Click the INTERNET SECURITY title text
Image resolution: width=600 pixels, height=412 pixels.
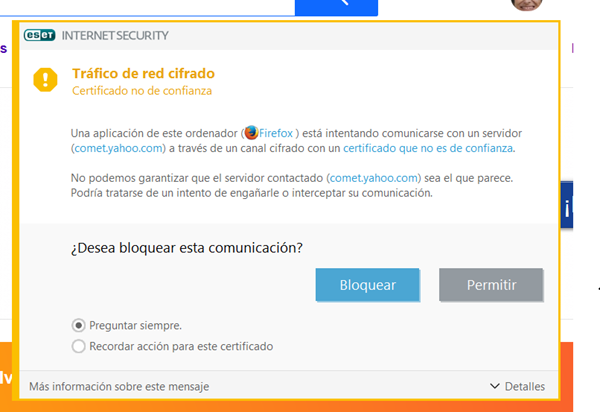pyautogui.click(x=115, y=36)
